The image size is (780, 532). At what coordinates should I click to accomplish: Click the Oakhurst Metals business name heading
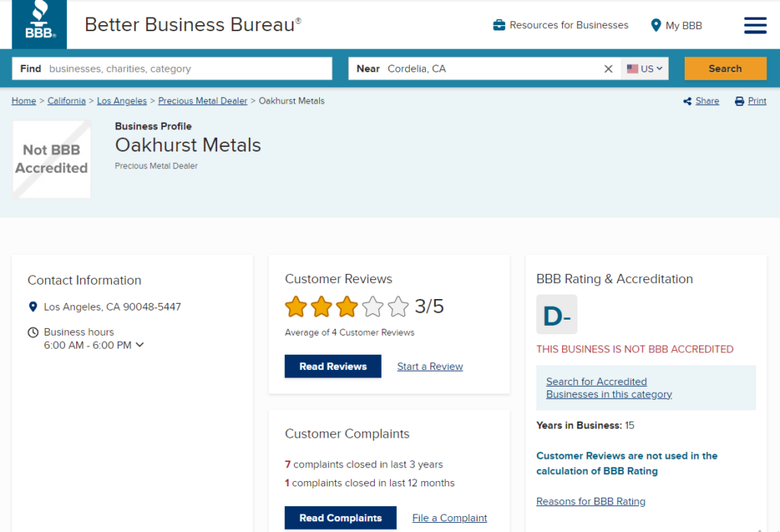187,145
